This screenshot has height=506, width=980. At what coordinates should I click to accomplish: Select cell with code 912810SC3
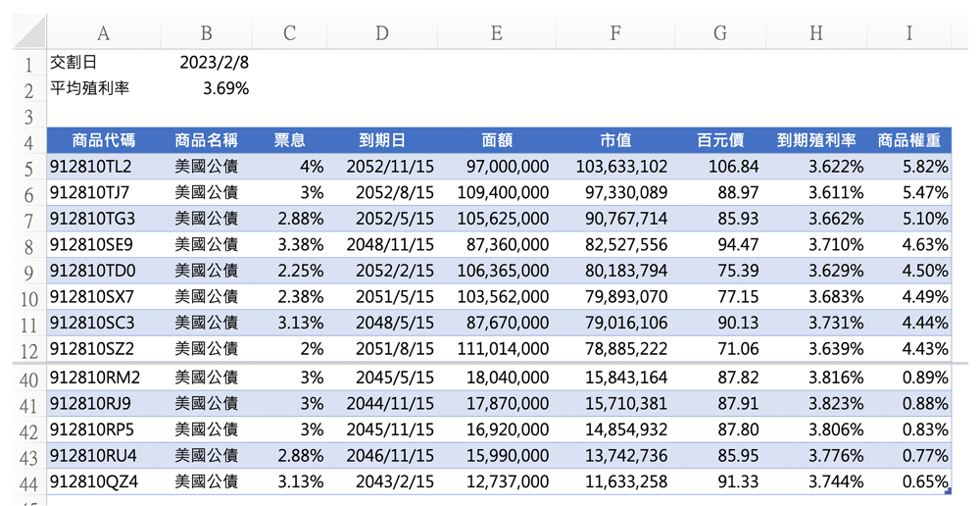[x=104, y=323]
